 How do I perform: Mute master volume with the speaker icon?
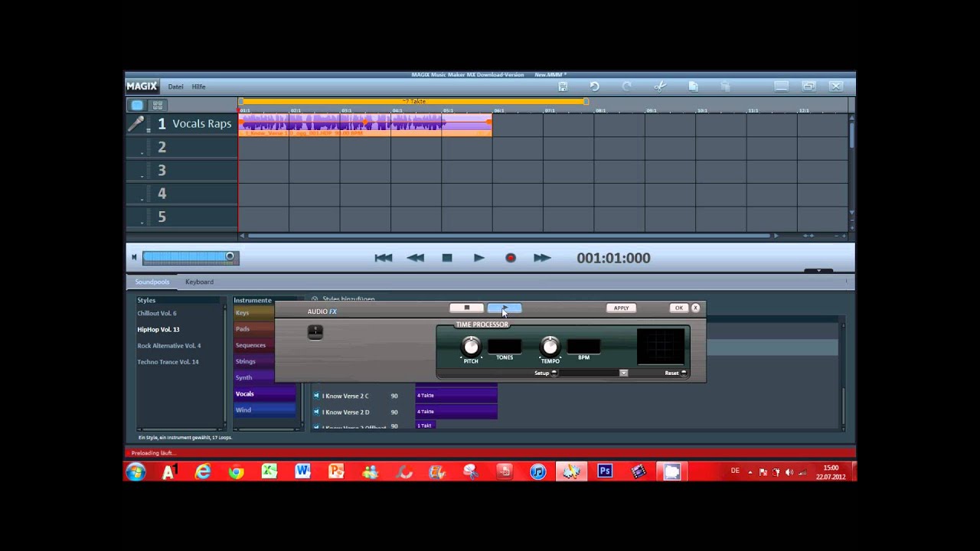point(134,257)
